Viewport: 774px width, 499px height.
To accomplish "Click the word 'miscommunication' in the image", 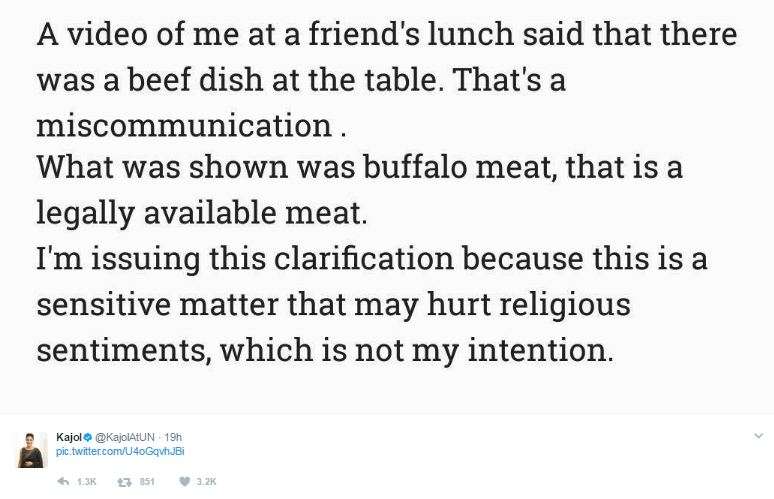I will (x=184, y=125).
